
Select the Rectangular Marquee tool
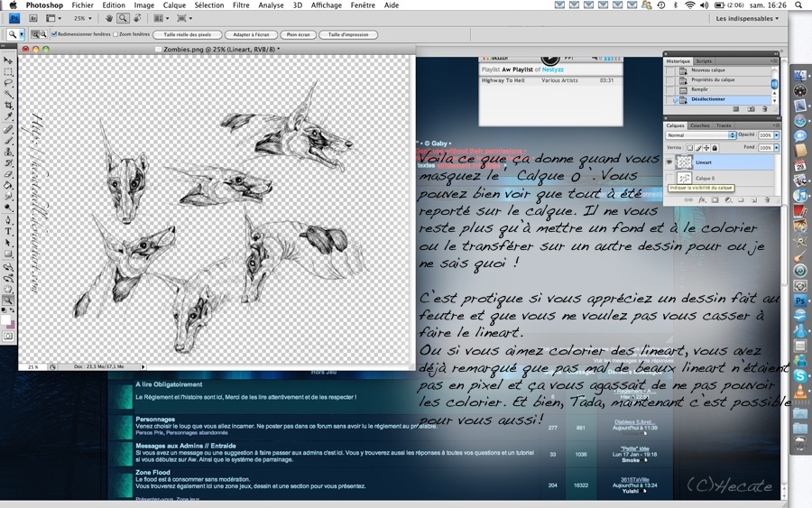8,72
